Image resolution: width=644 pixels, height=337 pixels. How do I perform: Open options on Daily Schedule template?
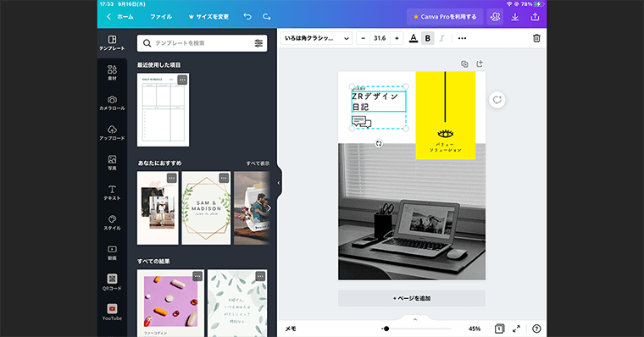click(182, 80)
